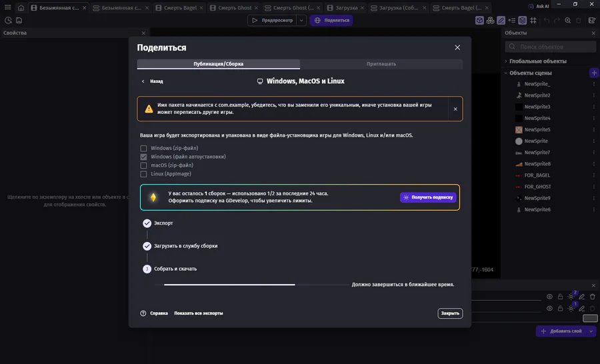Click the Ask AI icon
The width and height of the screenshot is (600, 364).
tap(523, 7)
